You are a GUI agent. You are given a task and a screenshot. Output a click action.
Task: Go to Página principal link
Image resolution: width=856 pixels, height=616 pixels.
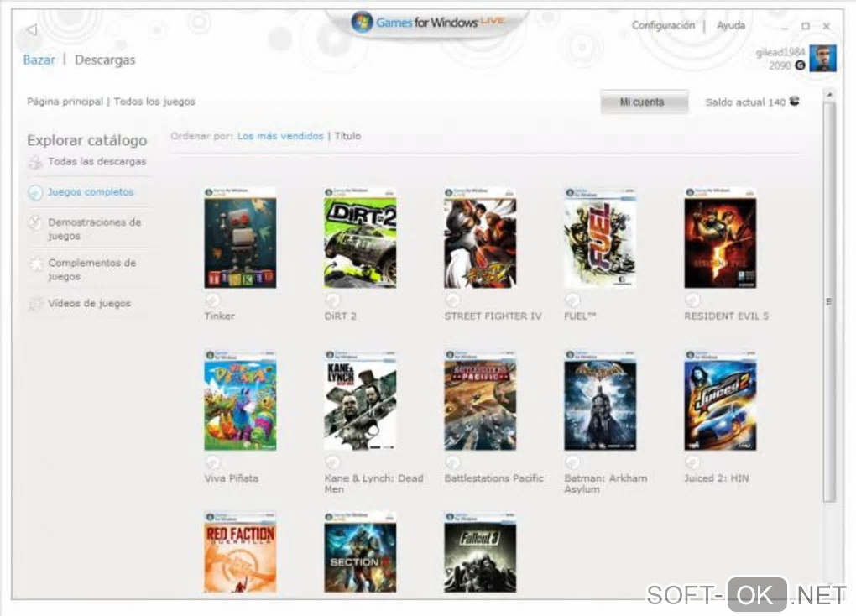(x=65, y=102)
